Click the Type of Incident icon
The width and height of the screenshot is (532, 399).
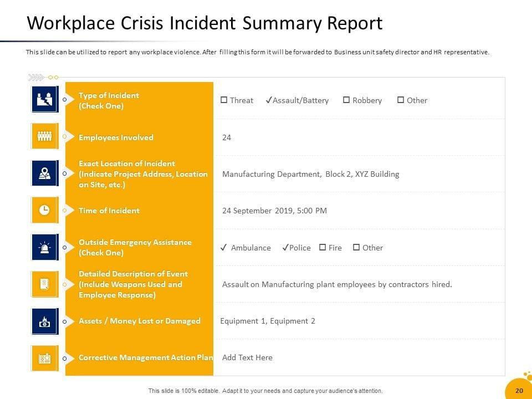tap(44, 100)
